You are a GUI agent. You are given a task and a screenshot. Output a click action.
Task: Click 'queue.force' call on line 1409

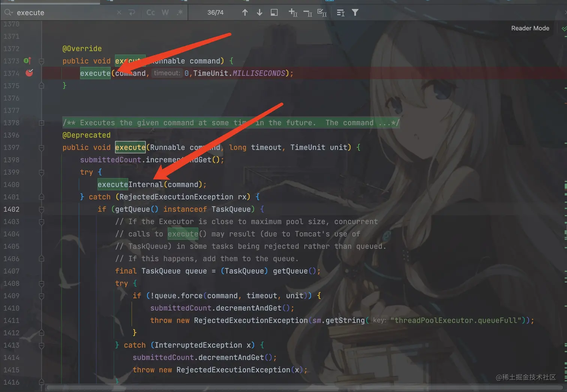pos(178,296)
